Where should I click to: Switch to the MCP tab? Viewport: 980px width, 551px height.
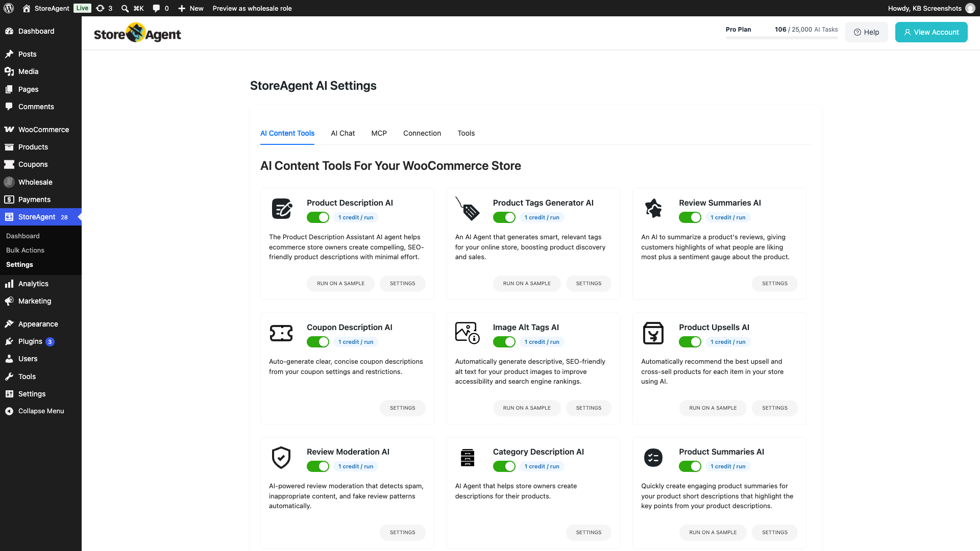[x=379, y=133]
